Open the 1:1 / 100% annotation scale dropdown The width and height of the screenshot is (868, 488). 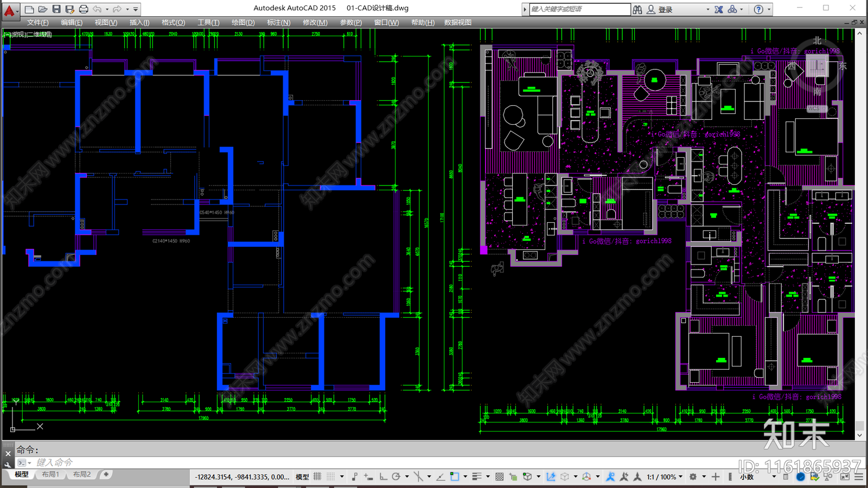click(664, 477)
